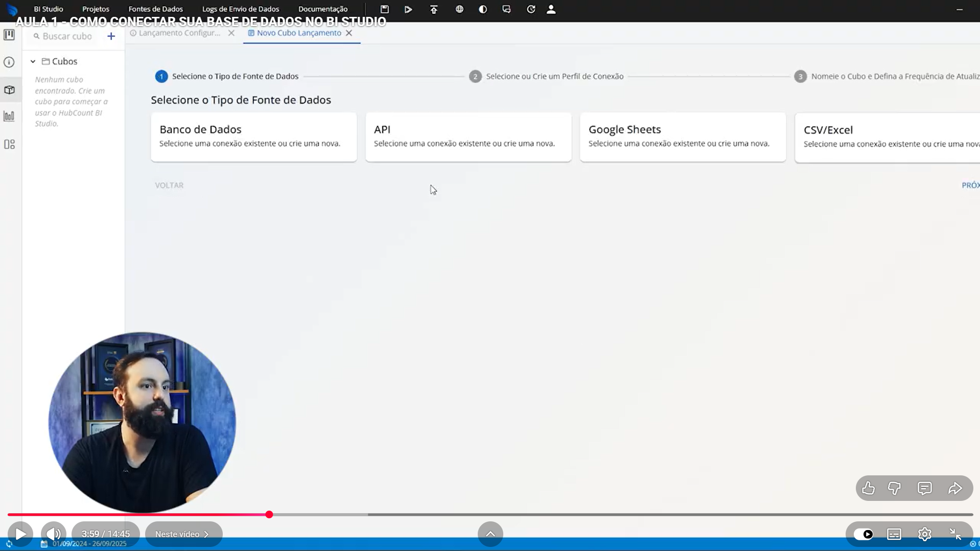Play the video

tap(20, 534)
